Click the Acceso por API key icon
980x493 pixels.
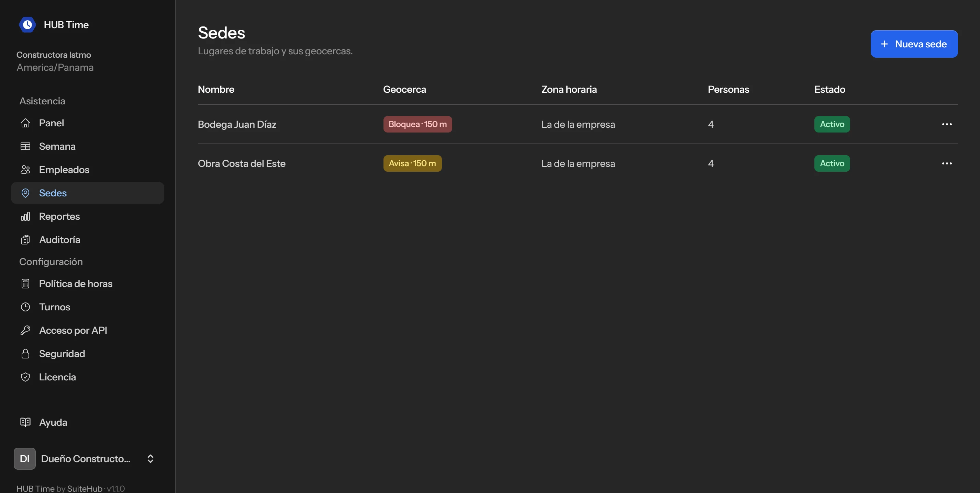coord(25,330)
